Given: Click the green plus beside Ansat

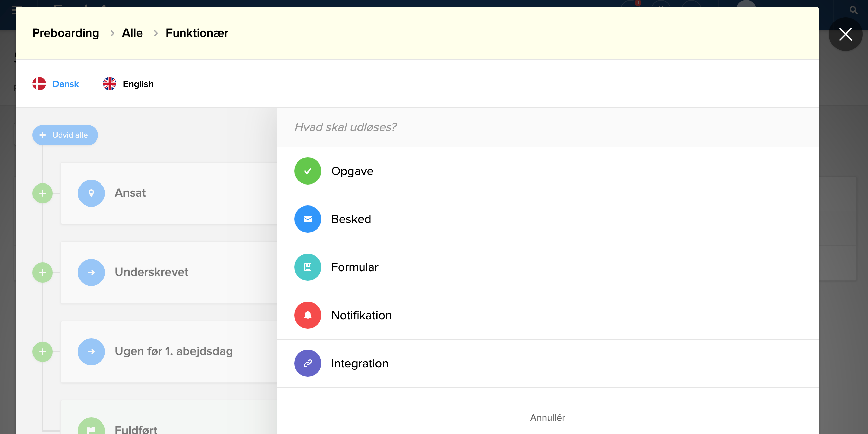Looking at the screenshot, I should 43,193.
